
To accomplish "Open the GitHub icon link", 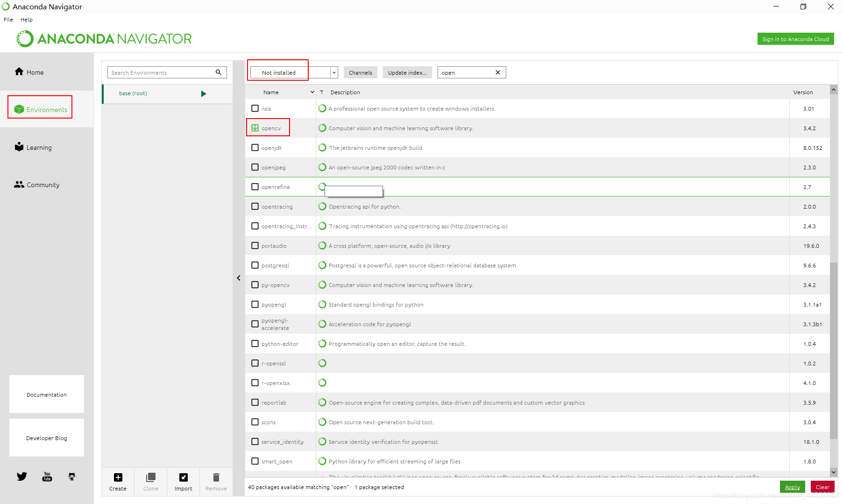I will 72,476.
